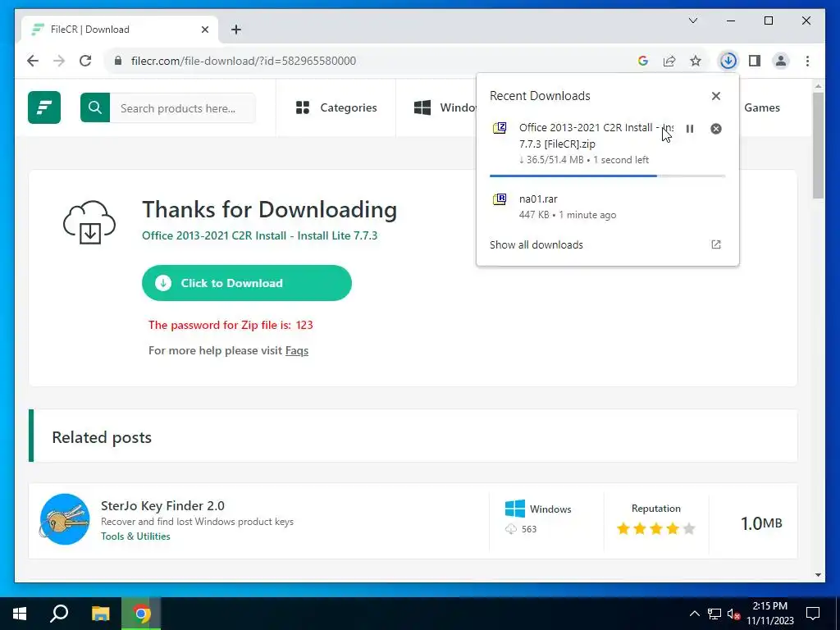This screenshot has height=630, width=840.
Task: Open File Explorer from taskbar
Action: coord(100,614)
